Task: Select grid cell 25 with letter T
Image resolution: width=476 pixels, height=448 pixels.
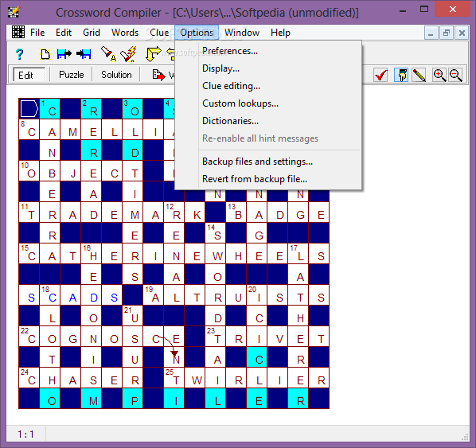Action: pos(174,377)
